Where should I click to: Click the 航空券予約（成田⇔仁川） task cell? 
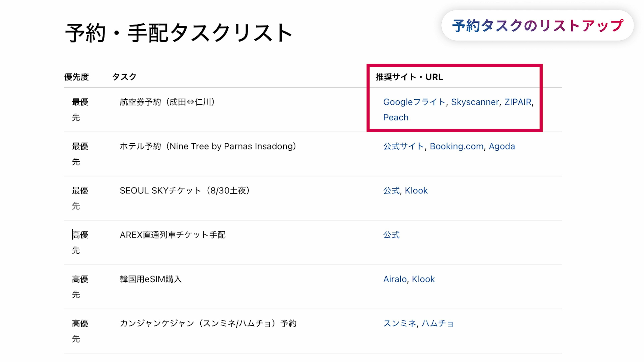[x=167, y=102]
